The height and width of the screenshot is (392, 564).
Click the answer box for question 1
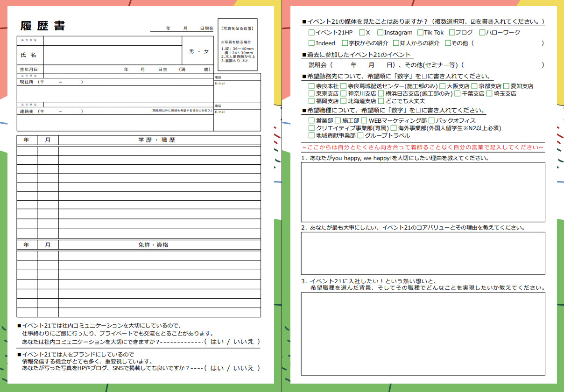click(x=423, y=192)
